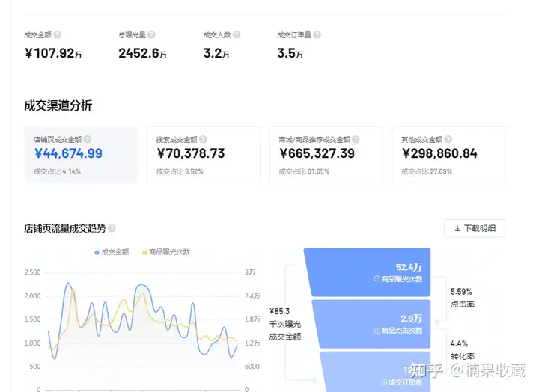Click the ¥85.3 千次曝光成交金额 label
Screen dimensions: 539x392
pos(285,324)
